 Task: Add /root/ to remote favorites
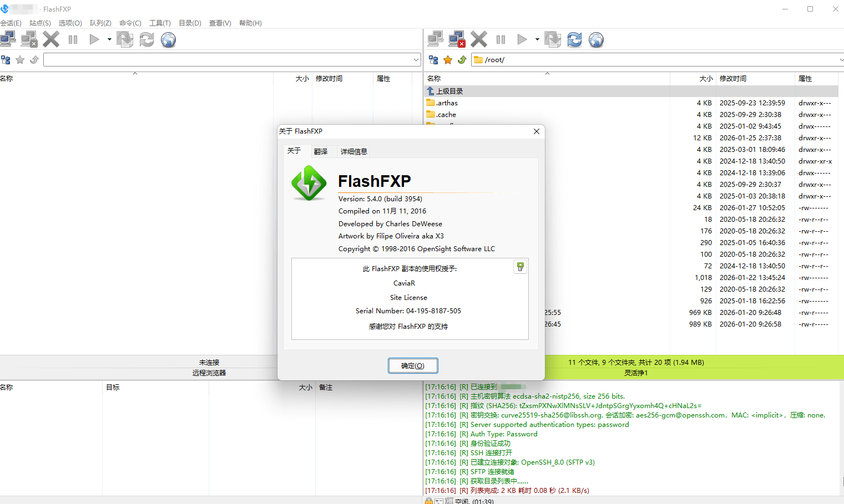pyautogui.click(x=447, y=59)
